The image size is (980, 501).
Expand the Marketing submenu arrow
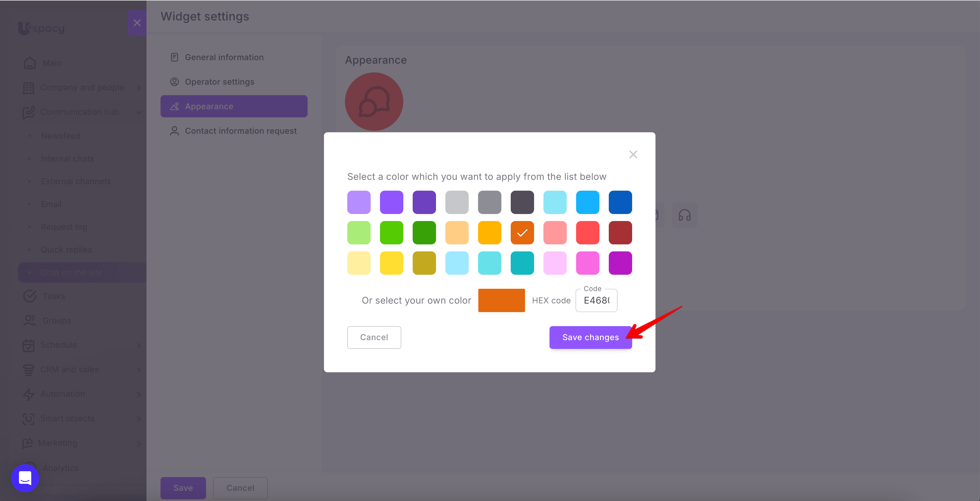coord(139,443)
